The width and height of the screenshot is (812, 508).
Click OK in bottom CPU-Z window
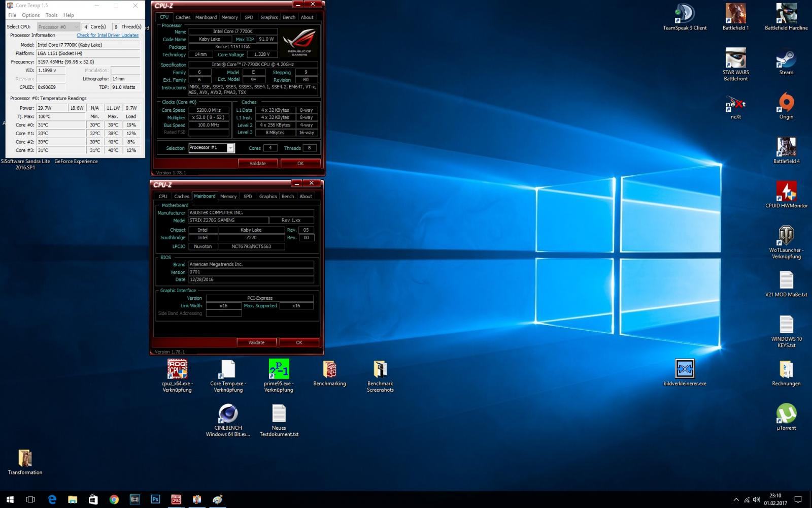pos(299,342)
